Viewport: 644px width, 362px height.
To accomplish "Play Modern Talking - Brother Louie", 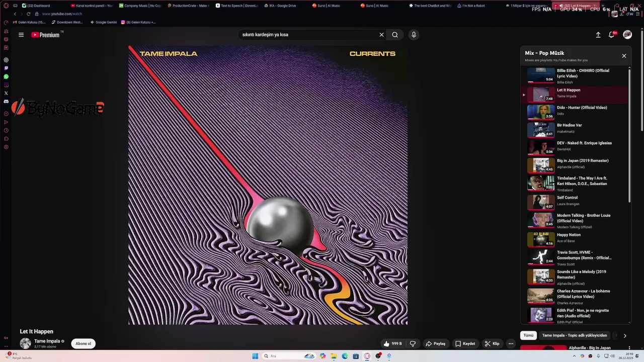I will (x=575, y=220).
